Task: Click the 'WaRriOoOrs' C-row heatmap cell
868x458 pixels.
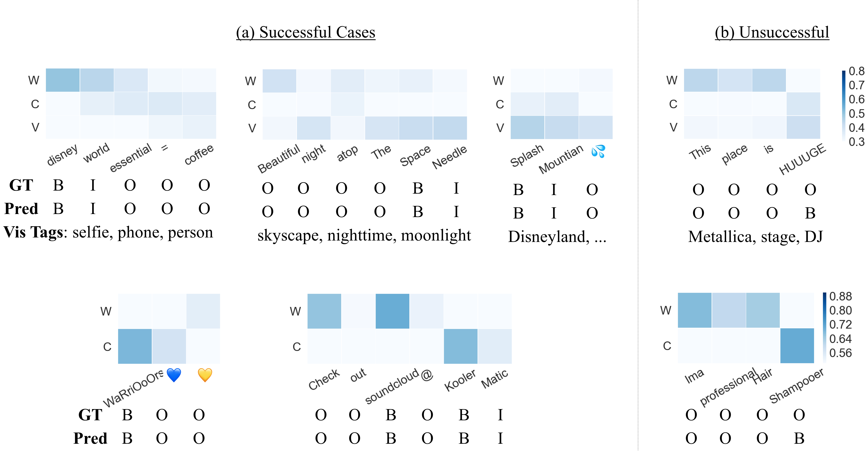Action: [135, 346]
